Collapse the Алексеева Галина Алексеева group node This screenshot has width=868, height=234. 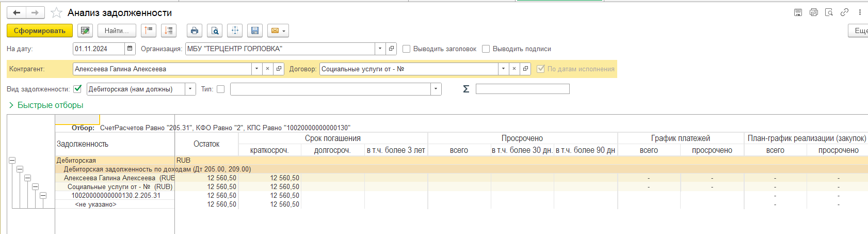[27, 178]
